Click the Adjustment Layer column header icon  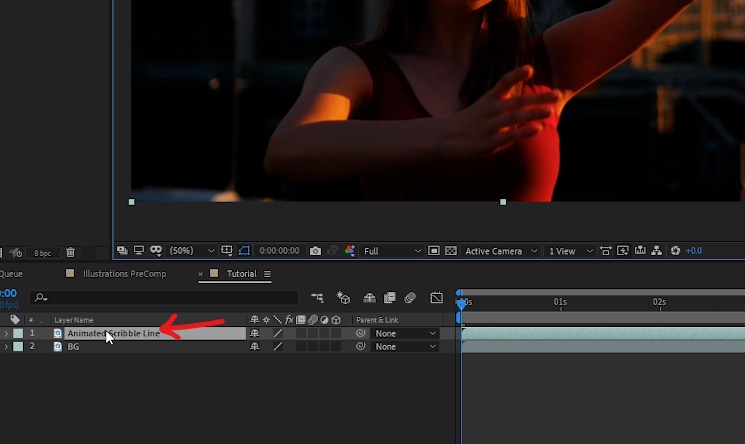324,319
